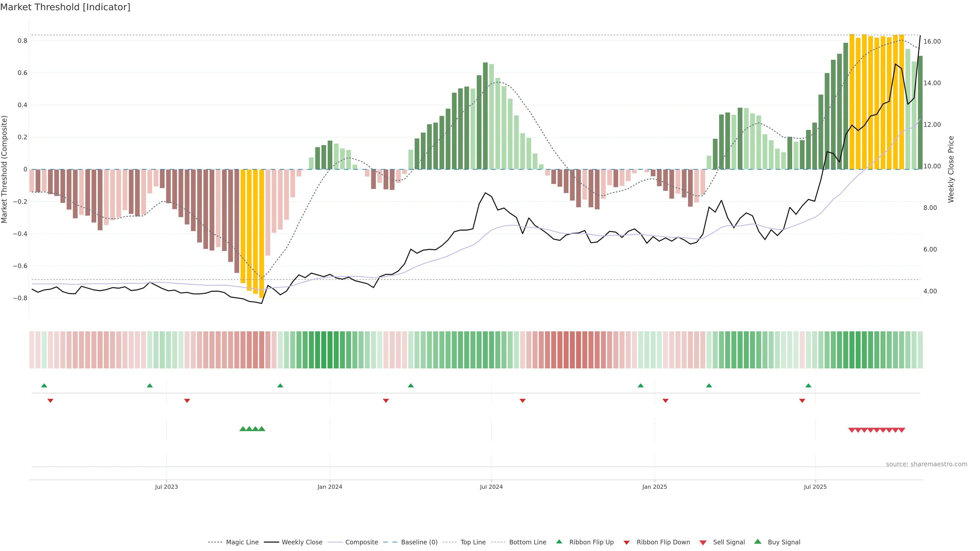Screen dimensions: 980x551
Task: Click the leftmost red ribbon flip down marker
Action: pos(50,400)
